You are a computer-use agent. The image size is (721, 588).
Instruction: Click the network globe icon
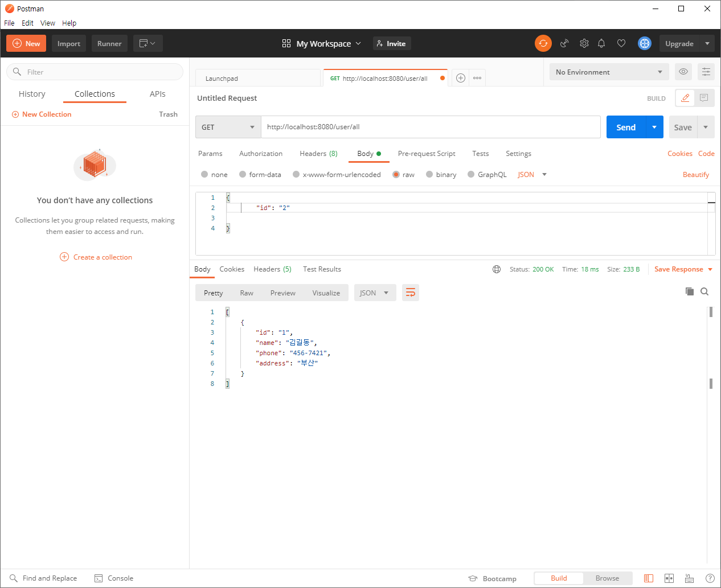point(497,269)
